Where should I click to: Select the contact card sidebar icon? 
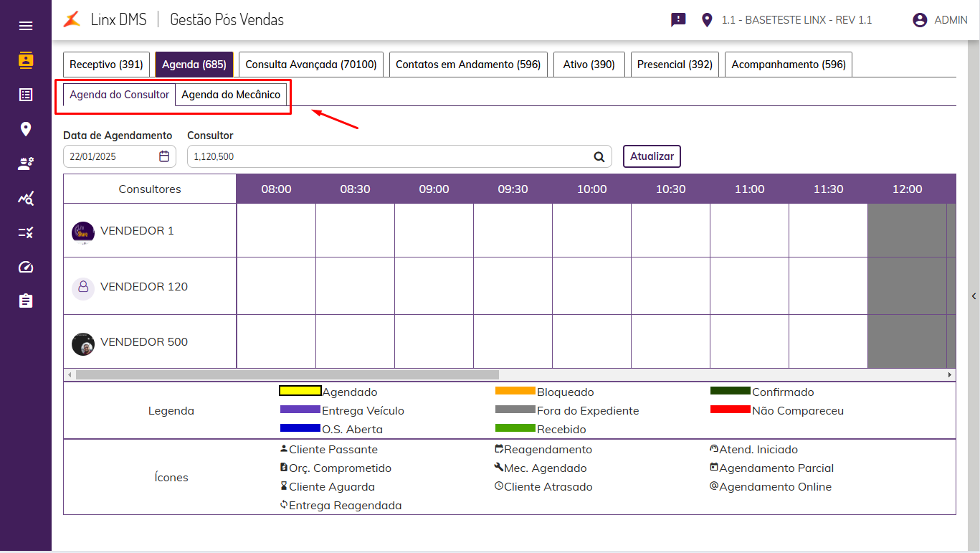pyautogui.click(x=26, y=60)
